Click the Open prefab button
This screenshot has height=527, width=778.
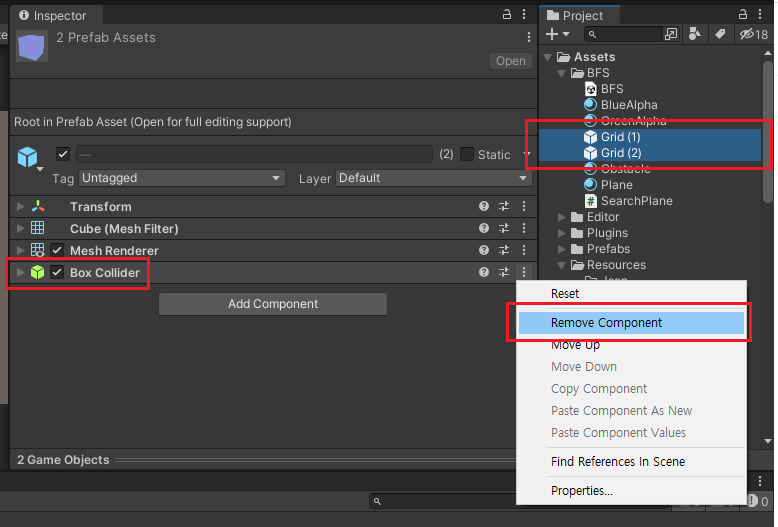click(511, 61)
